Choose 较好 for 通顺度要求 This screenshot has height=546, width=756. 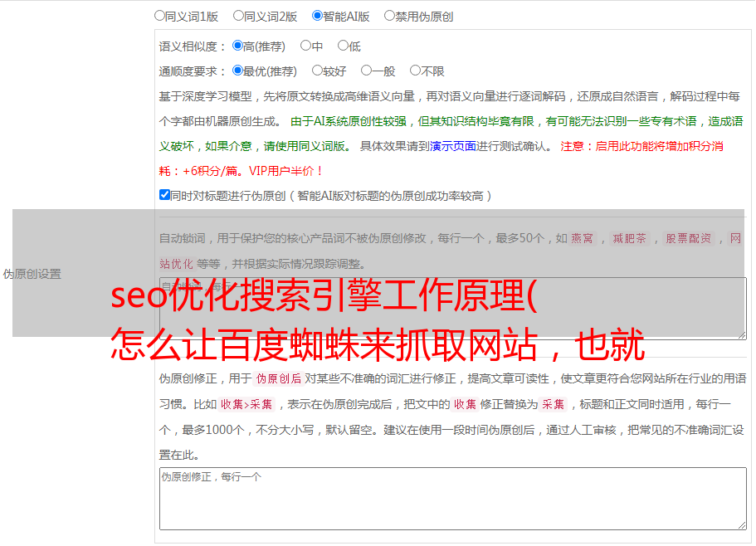317,71
